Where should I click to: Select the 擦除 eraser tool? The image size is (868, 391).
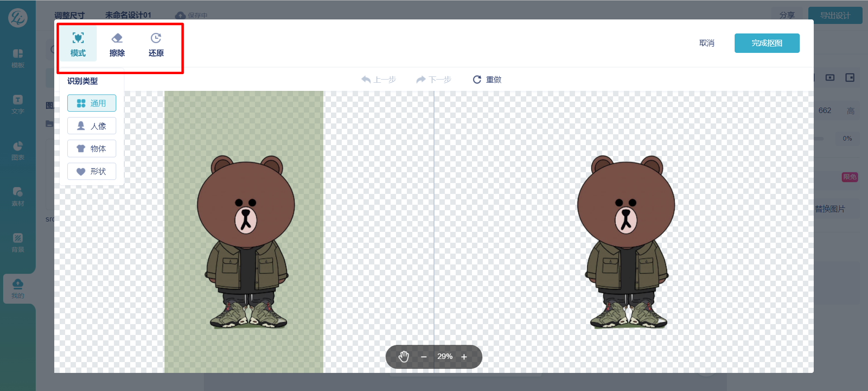117,44
